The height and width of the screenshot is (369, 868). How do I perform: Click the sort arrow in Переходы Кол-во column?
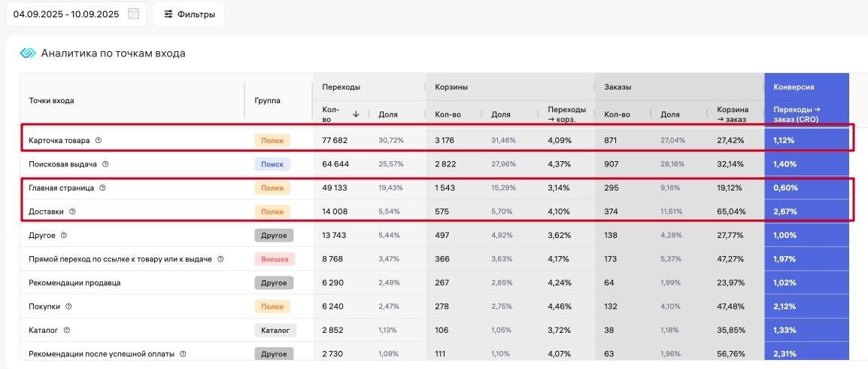click(x=356, y=114)
